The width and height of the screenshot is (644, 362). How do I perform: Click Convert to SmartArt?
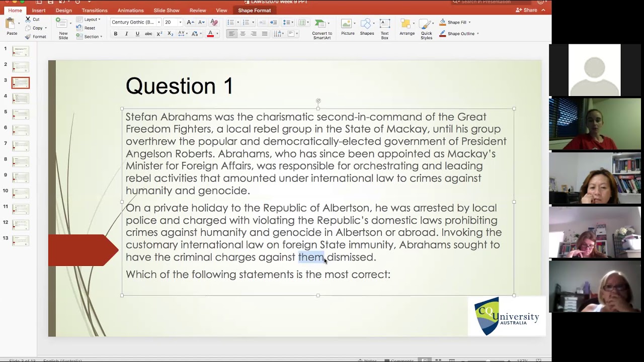pyautogui.click(x=321, y=29)
